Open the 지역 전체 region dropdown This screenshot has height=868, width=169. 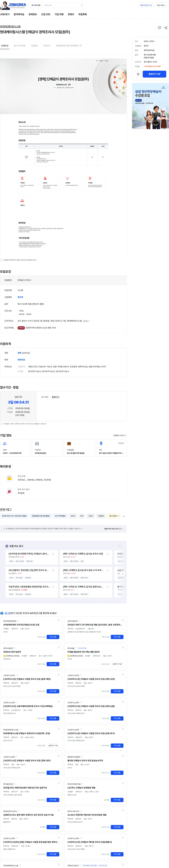point(37,5)
